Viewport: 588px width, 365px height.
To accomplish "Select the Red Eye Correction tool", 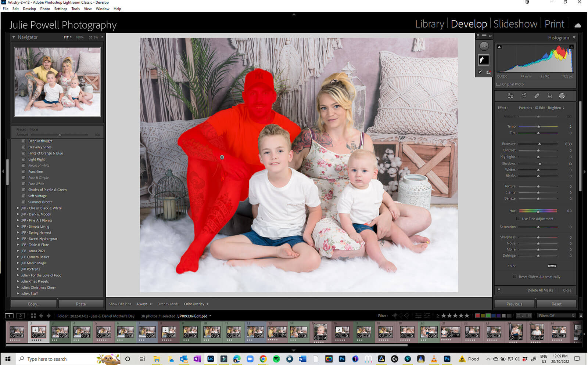I will point(550,96).
